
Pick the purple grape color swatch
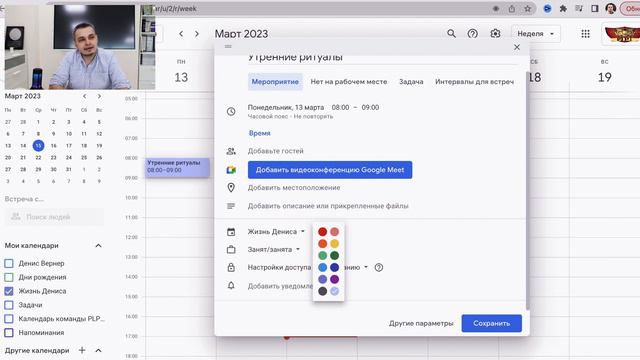pos(334,279)
